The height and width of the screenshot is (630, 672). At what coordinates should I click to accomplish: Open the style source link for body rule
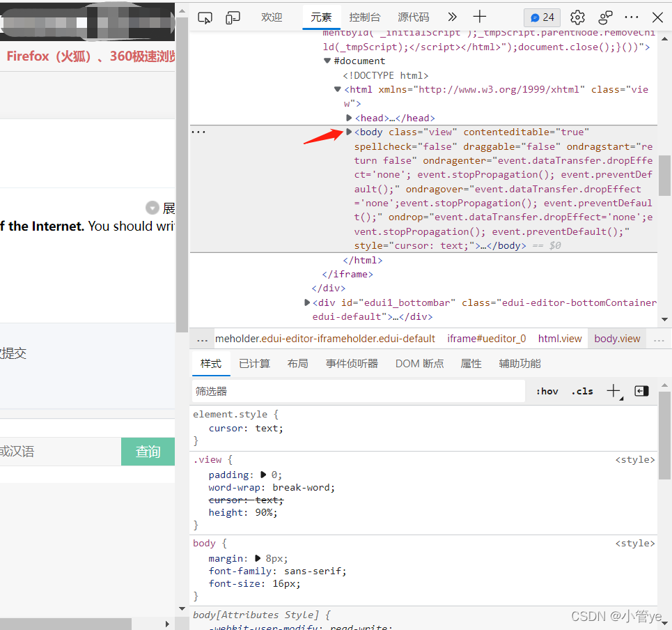point(635,544)
